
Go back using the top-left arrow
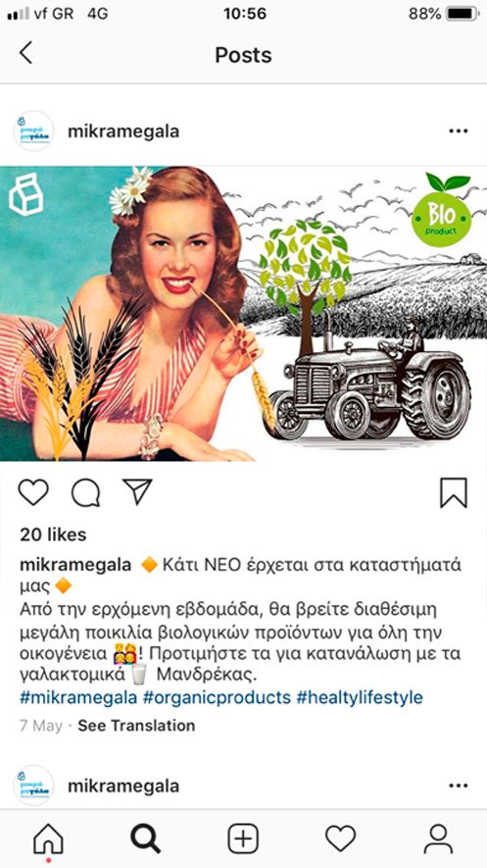coord(25,54)
